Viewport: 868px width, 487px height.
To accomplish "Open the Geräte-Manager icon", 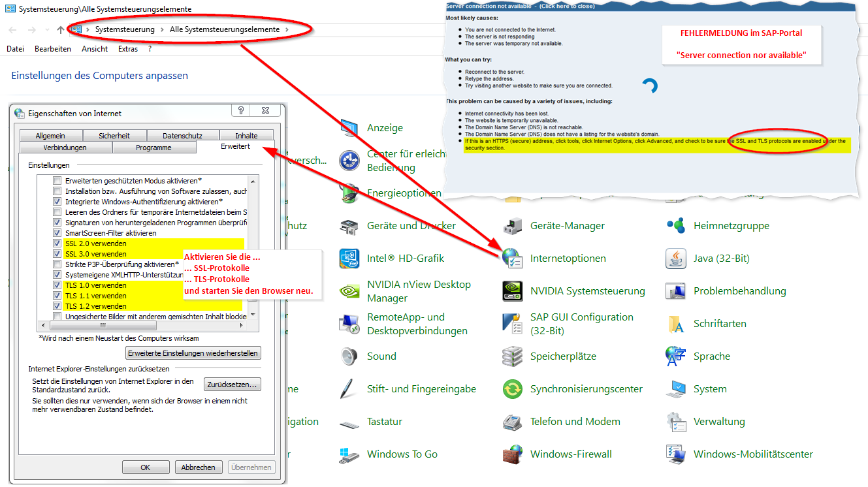I will pos(513,226).
